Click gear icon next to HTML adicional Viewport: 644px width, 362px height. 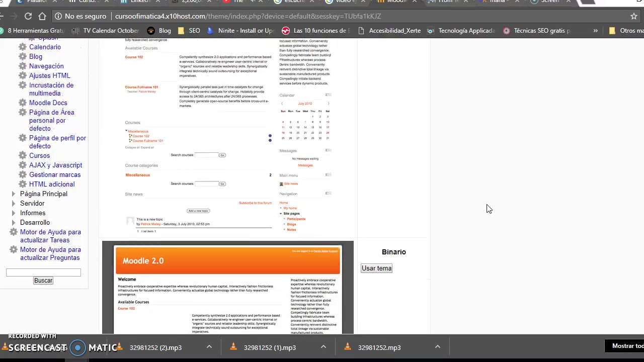tap(23, 184)
